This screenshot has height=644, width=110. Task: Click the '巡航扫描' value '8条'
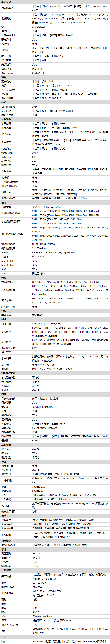pyautogui.click(x=34, y=157)
